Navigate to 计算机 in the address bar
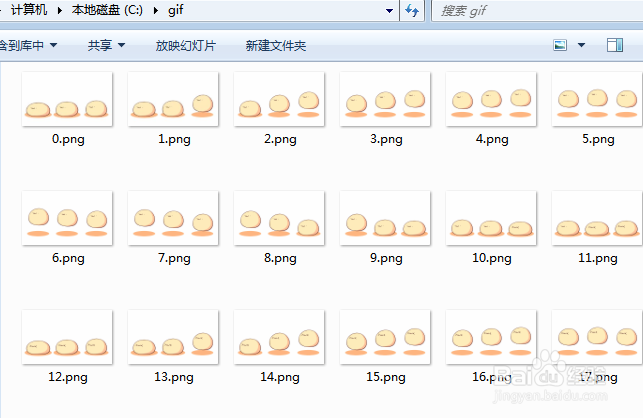This screenshot has height=418, width=643. (x=29, y=10)
